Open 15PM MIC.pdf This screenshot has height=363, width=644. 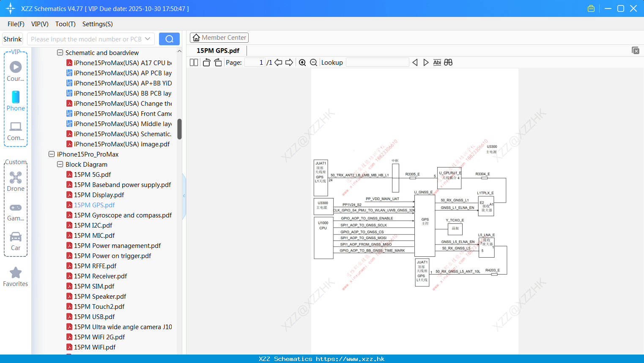(94, 235)
